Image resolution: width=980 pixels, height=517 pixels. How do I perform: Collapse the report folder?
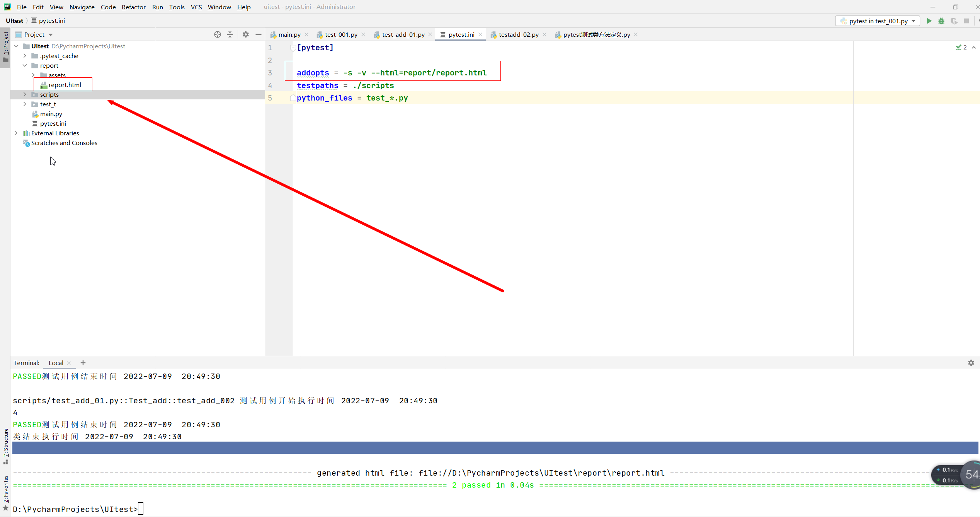[25, 65]
